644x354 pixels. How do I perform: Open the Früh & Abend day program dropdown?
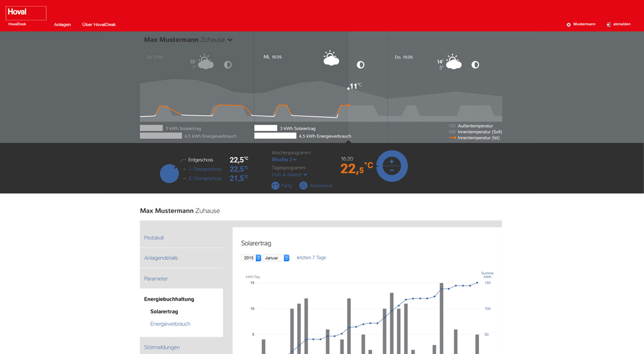click(x=289, y=175)
